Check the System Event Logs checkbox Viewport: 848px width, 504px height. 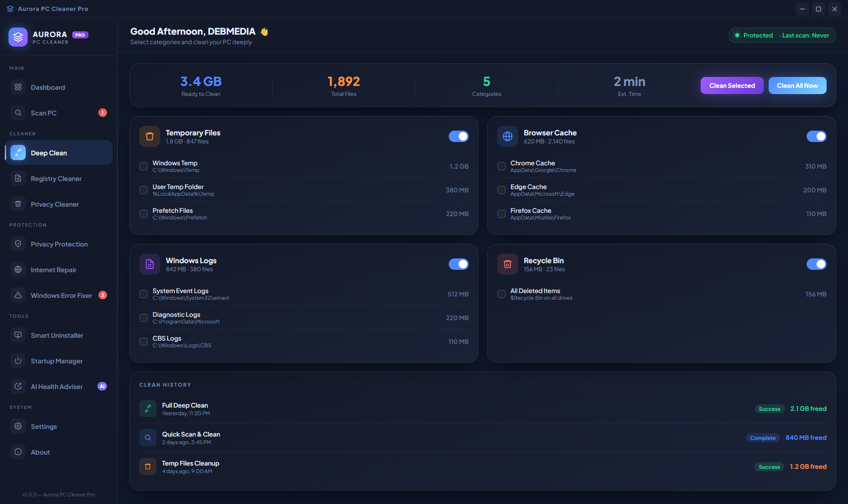pos(144,294)
